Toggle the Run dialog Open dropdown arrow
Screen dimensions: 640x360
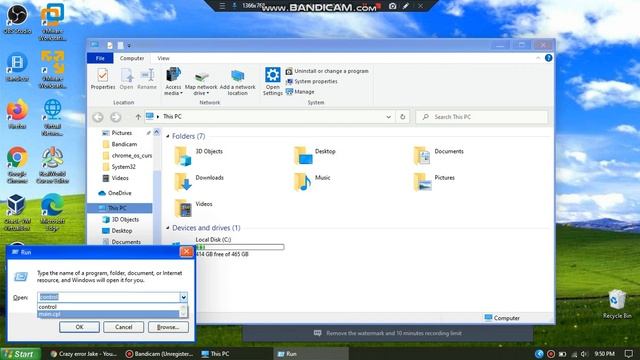pyautogui.click(x=183, y=297)
